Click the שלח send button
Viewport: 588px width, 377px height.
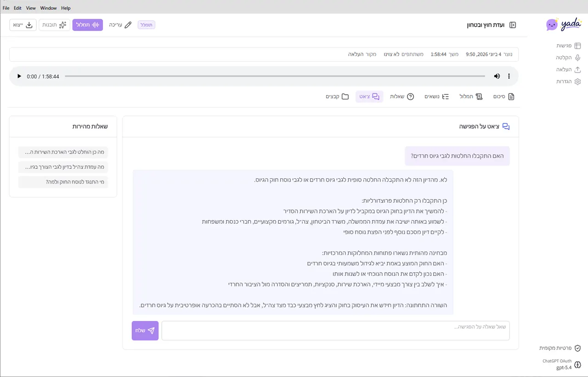[145, 331]
